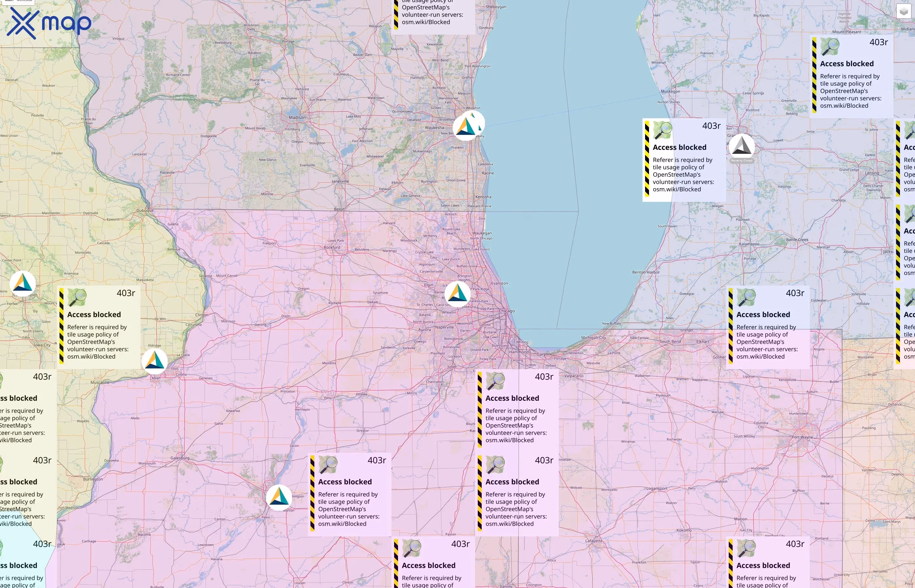Click the Chicago city label
Screen dimensions: 915x588
pyautogui.click(x=507, y=311)
